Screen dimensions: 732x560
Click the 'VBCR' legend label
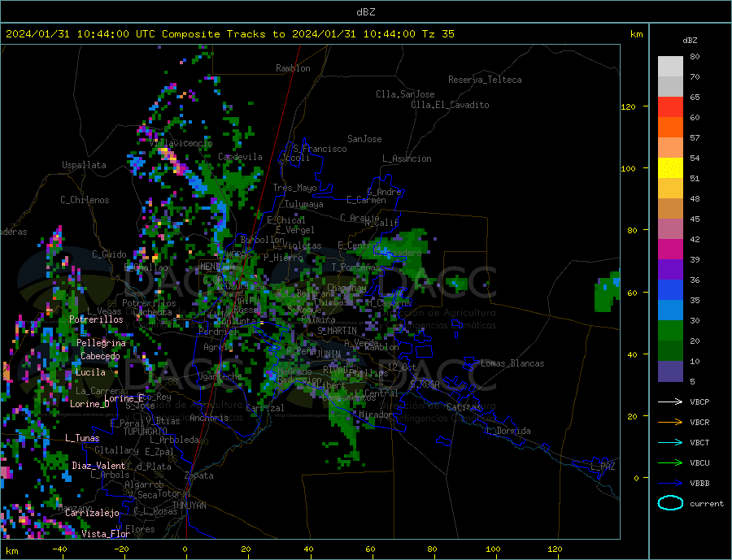(699, 423)
